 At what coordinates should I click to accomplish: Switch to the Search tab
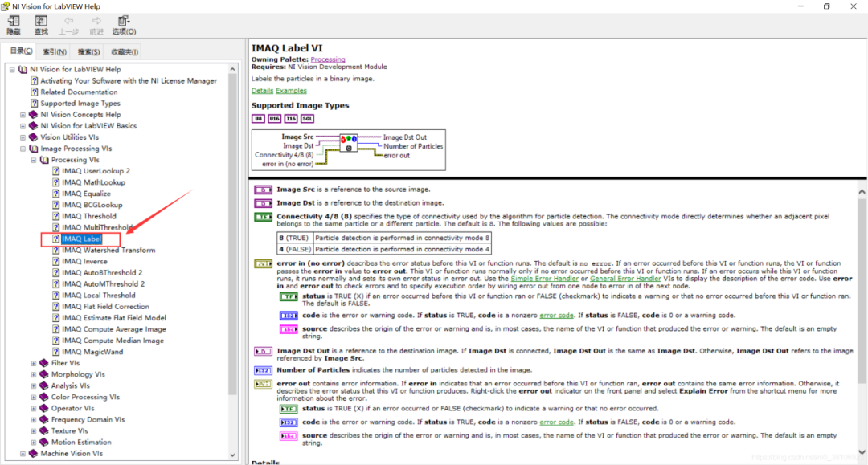click(x=88, y=52)
